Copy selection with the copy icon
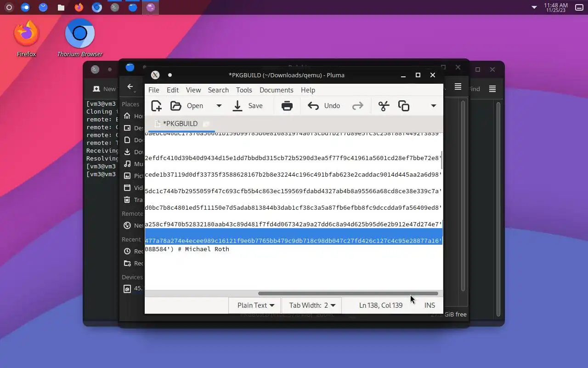The height and width of the screenshot is (368, 588). tap(404, 106)
